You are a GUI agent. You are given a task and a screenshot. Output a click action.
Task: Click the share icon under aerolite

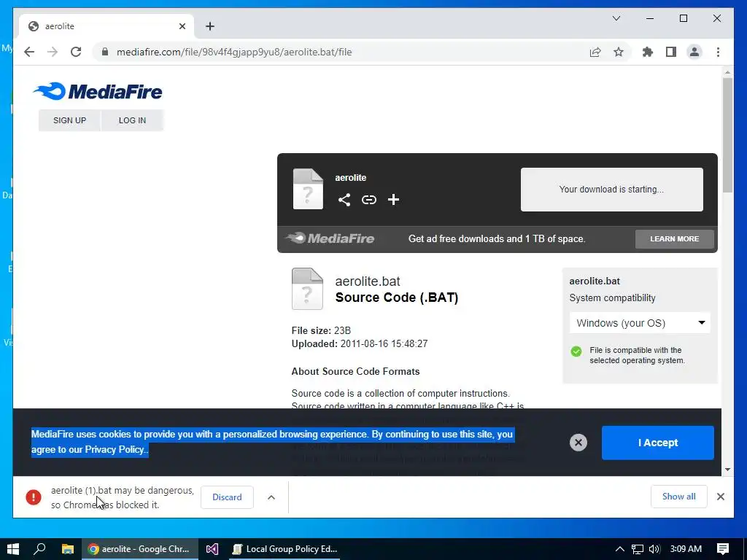click(x=344, y=200)
